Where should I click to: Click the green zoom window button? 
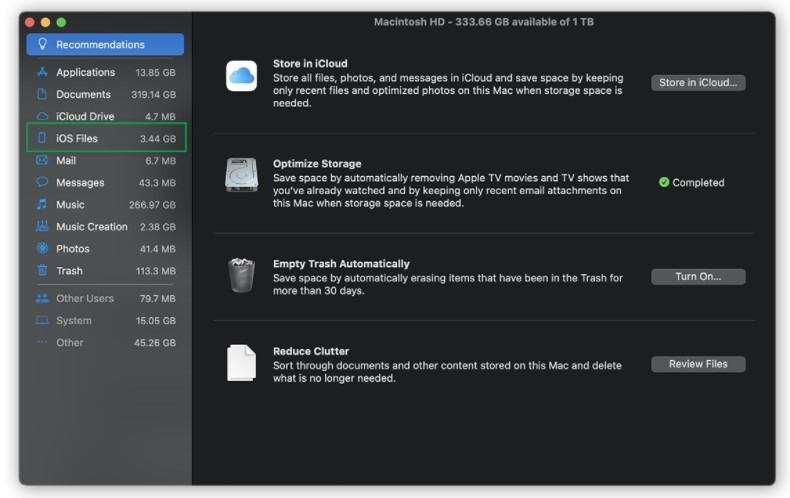61,22
